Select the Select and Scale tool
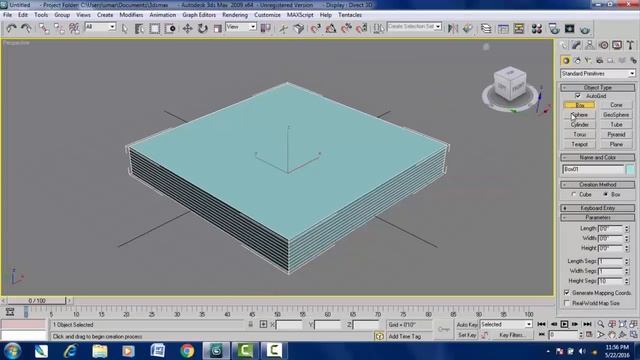This screenshot has width=640, height=360. click(218, 28)
